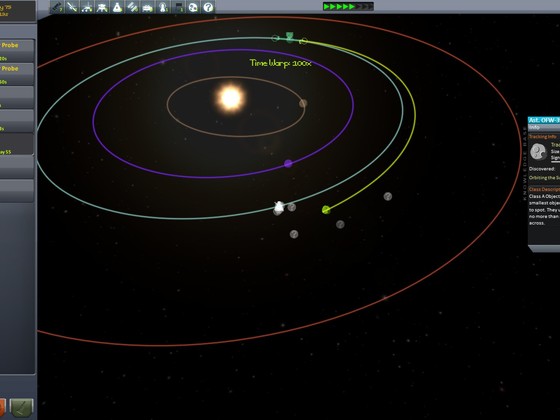
Task: Click the ring marker right of hourglass
Action: (x=304, y=41)
